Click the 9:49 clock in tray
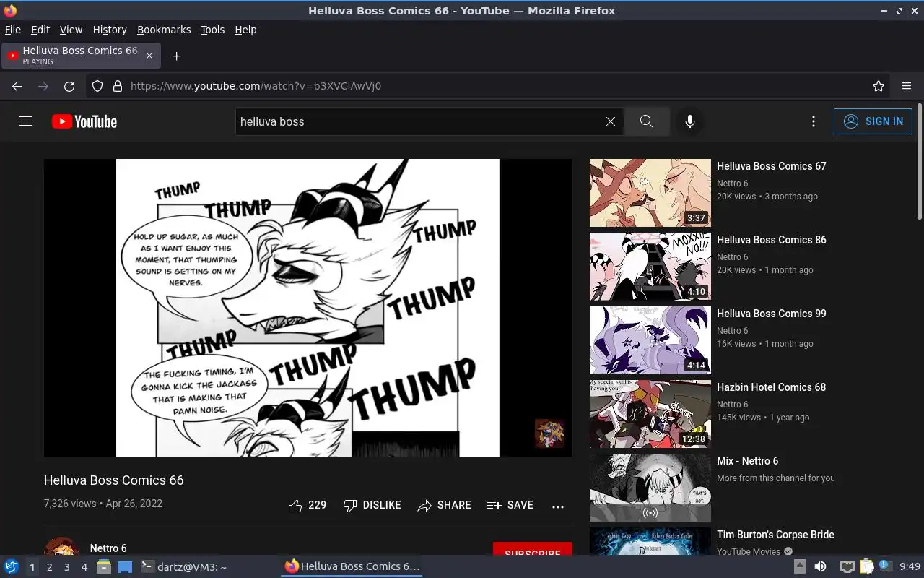The height and width of the screenshot is (578, 924). point(910,567)
